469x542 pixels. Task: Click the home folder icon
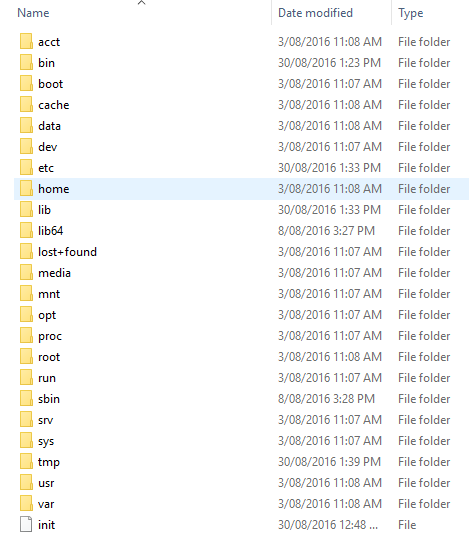coord(26,189)
